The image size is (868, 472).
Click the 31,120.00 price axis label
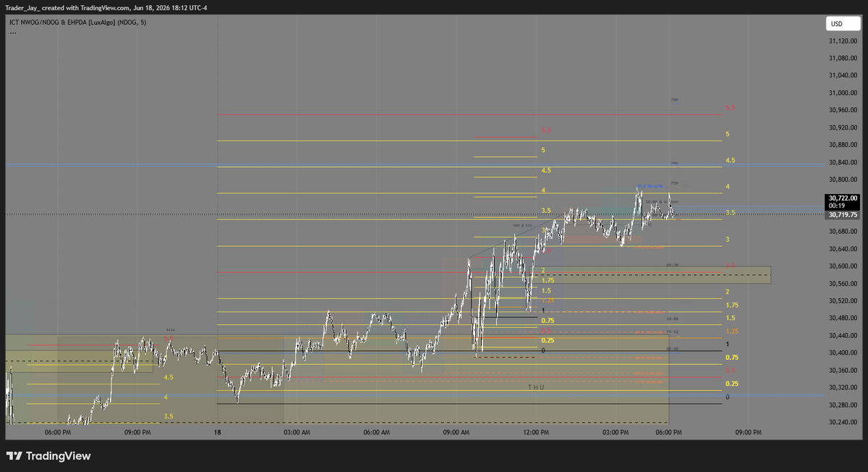[843, 41]
